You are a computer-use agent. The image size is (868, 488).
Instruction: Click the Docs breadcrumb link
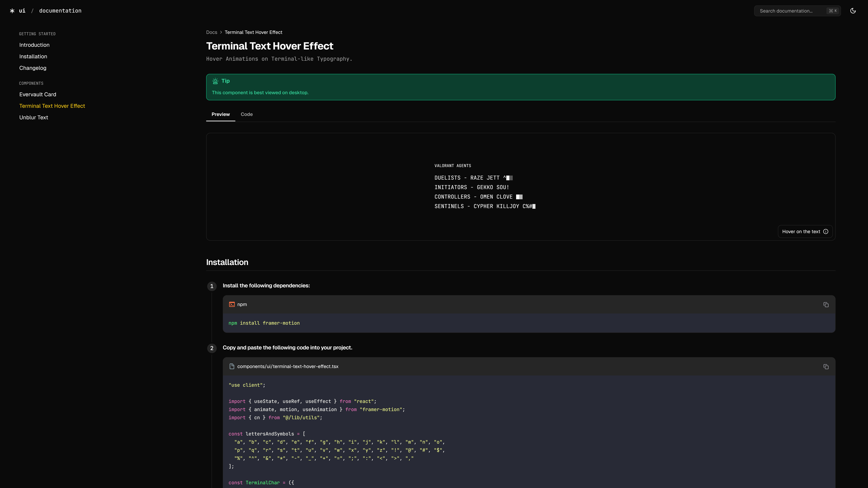coord(212,32)
